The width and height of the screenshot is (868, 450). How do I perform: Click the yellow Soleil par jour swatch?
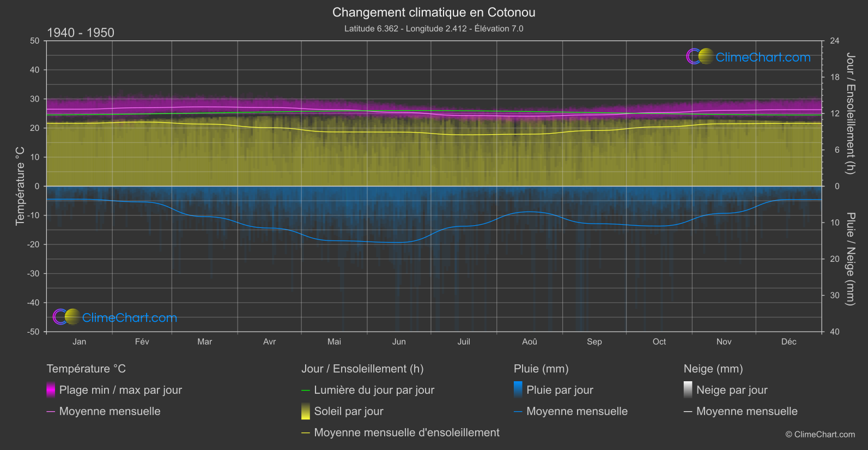click(x=306, y=411)
